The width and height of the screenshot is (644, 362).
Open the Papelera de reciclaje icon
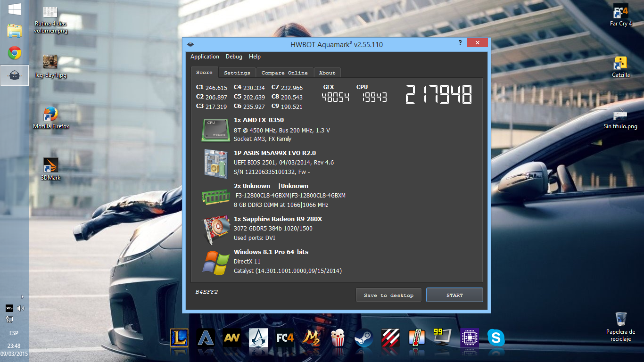pyautogui.click(x=620, y=327)
